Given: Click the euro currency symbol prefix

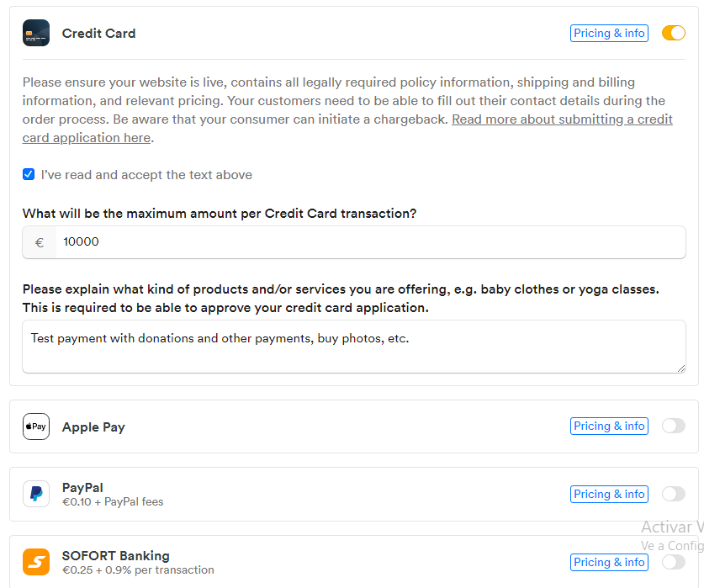Looking at the screenshot, I should [40, 242].
